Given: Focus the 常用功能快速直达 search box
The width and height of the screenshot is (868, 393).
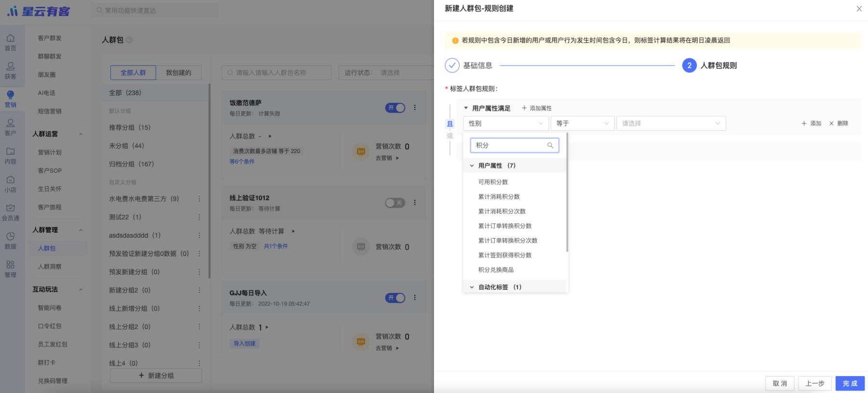Looking at the screenshot, I should click(154, 10).
